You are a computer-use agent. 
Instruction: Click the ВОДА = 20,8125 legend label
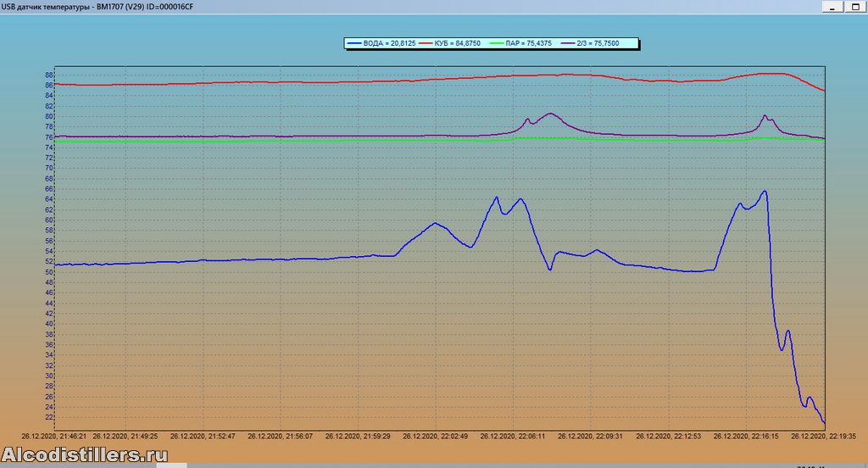[x=389, y=42]
